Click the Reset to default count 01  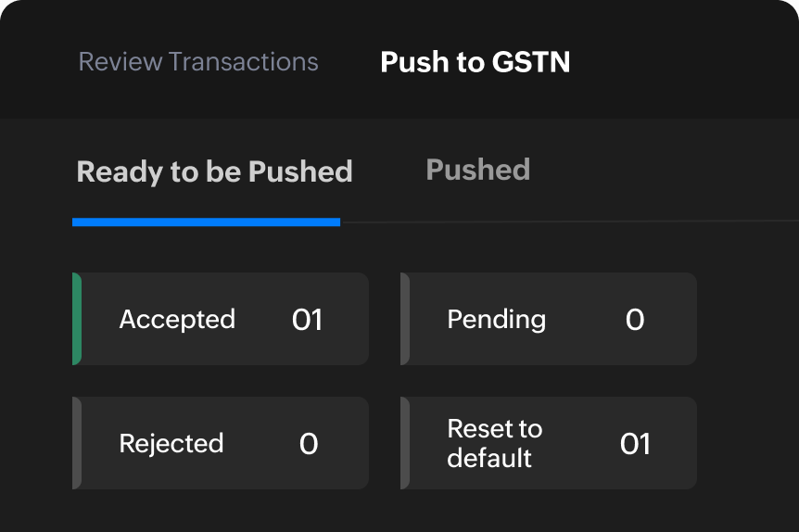pyautogui.click(x=635, y=444)
